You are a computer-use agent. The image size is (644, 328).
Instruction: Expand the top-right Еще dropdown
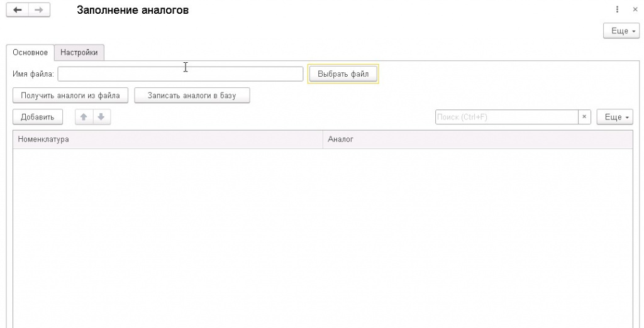click(620, 31)
